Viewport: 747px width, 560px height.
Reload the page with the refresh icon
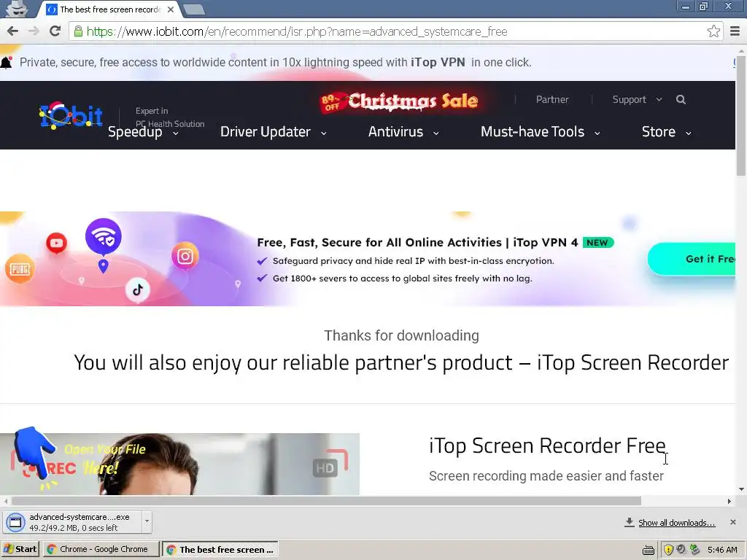pos(55,31)
